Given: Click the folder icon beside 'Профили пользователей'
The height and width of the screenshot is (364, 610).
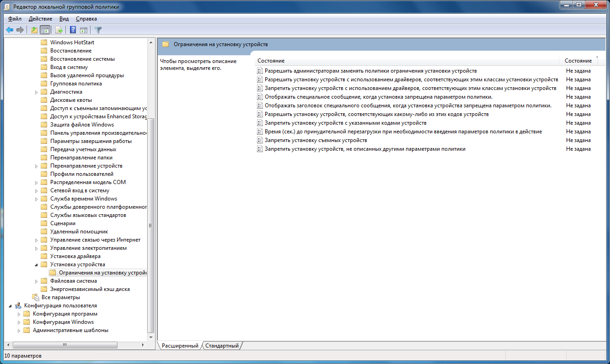Looking at the screenshot, I should tap(44, 174).
